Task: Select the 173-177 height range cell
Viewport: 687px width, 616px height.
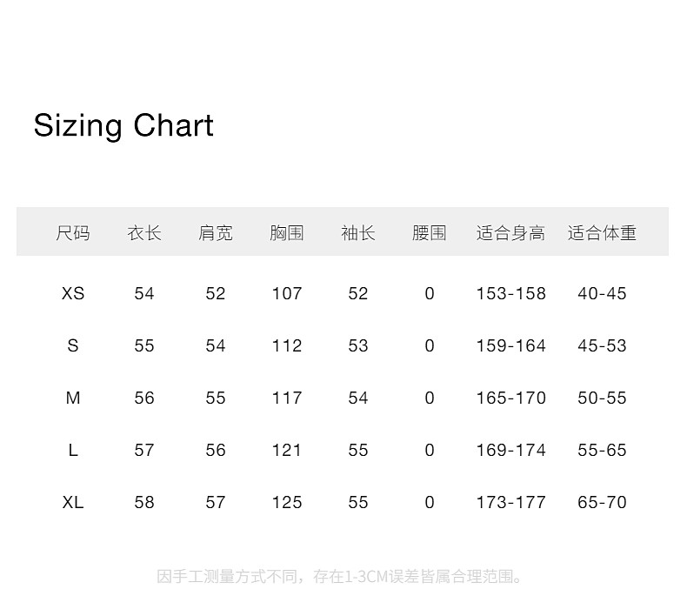Action: tap(510, 502)
